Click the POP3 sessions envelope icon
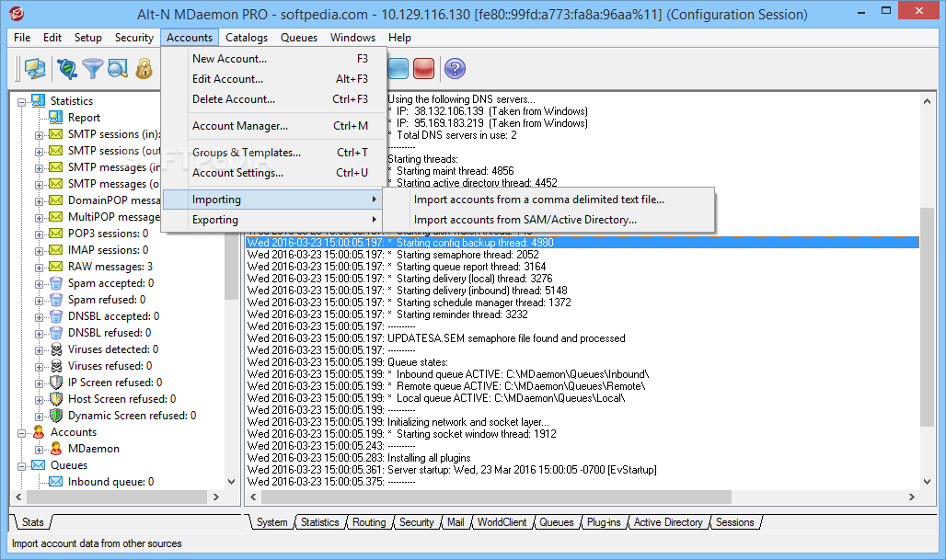The height and width of the screenshot is (560, 946). tap(55, 233)
